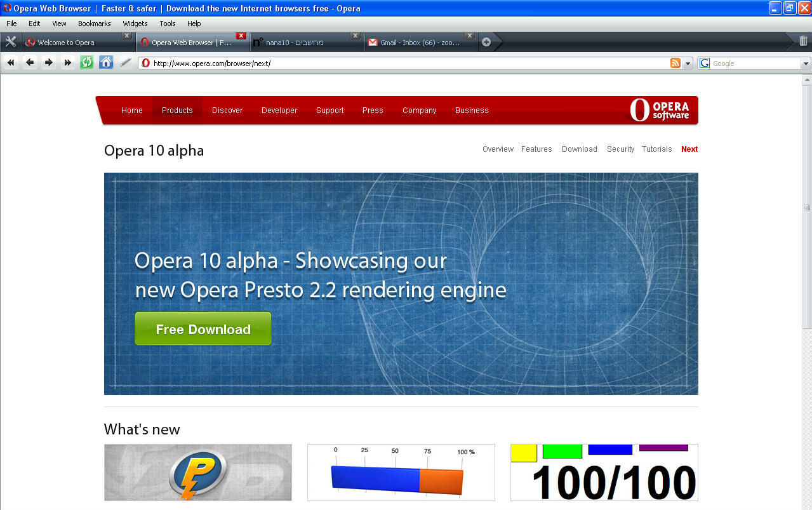Add a new tab with plus button

point(486,42)
